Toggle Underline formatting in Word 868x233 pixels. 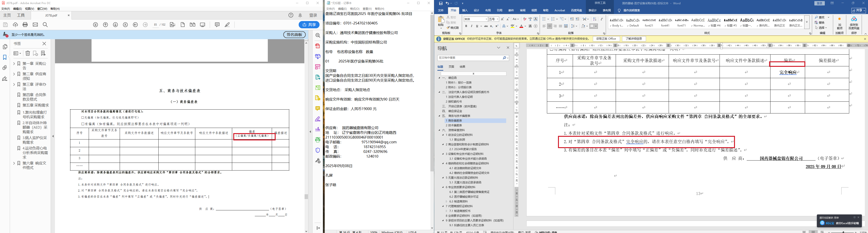[477, 26]
